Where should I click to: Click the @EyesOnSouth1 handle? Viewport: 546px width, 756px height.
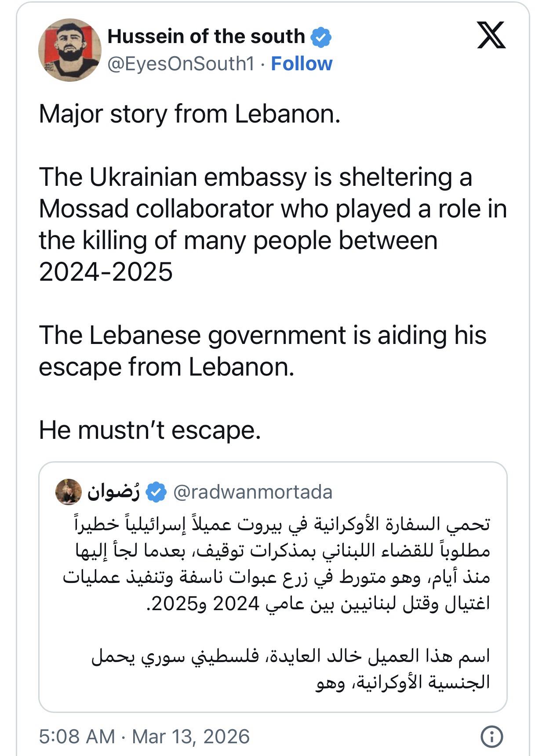181,64
